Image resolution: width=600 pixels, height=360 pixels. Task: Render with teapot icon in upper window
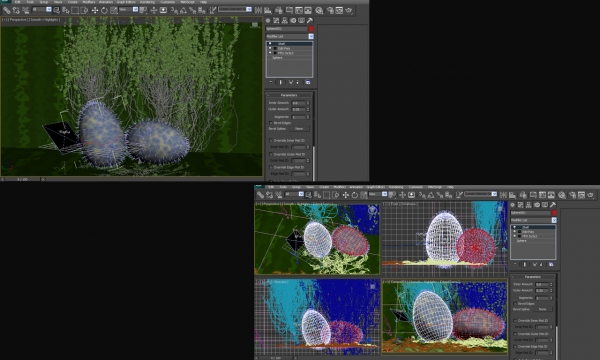(x=349, y=10)
